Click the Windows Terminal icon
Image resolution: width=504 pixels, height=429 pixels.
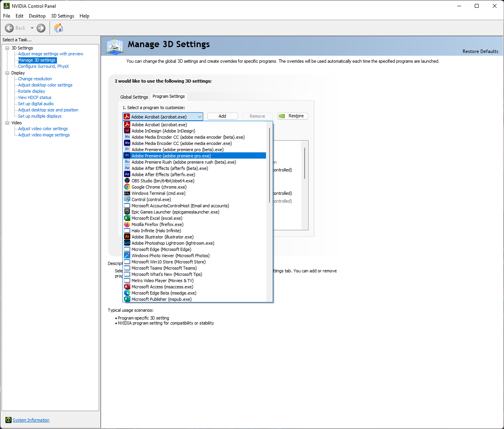coord(127,193)
